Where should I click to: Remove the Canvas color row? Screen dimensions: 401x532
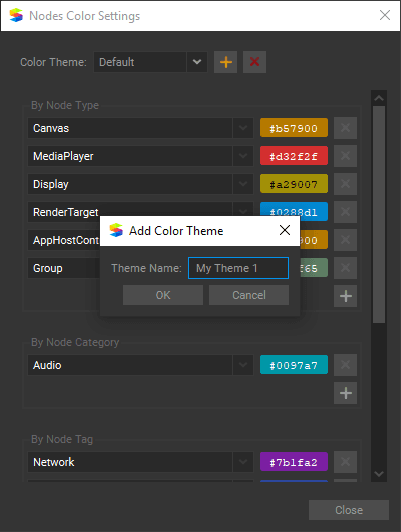(x=345, y=128)
